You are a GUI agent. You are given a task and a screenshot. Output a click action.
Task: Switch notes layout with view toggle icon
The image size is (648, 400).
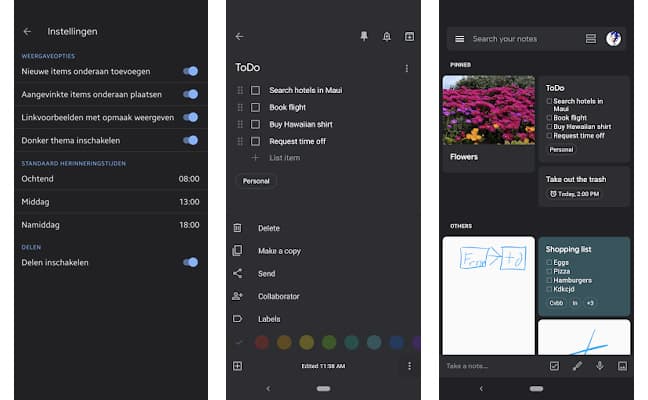[x=591, y=39]
